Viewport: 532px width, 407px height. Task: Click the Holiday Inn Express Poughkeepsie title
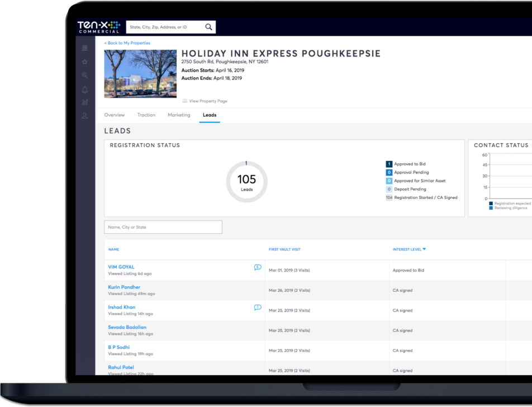pos(281,54)
